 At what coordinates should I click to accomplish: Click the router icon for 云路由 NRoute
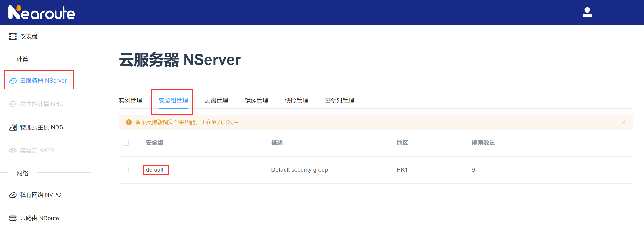point(13,218)
